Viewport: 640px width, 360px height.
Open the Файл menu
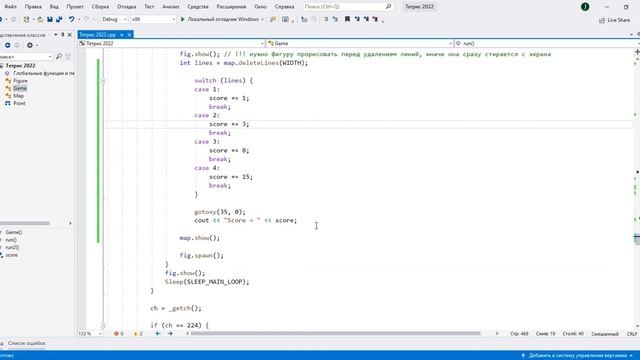click(11, 7)
